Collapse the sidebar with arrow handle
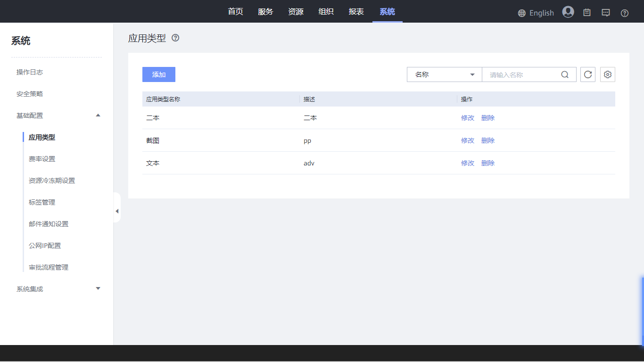Viewport: 644px width, 362px height. click(117, 211)
